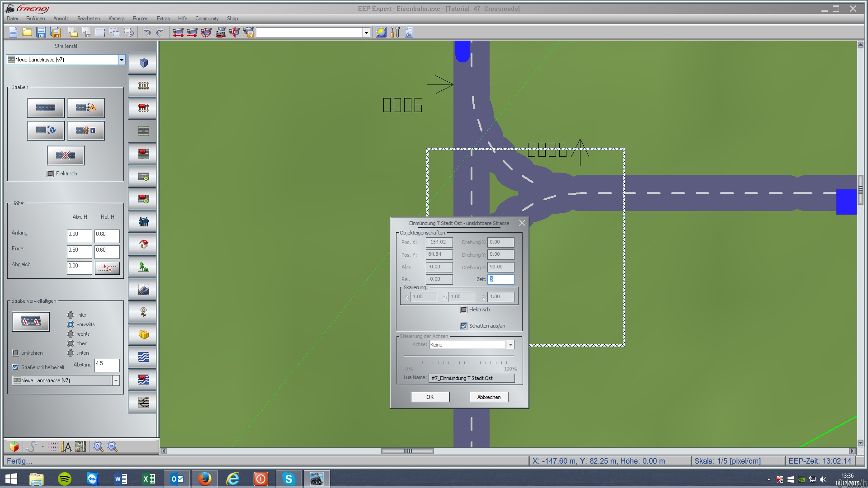The height and width of the screenshot is (488, 868).
Task: Open the Bearbeiten menu
Action: coord(89,19)
